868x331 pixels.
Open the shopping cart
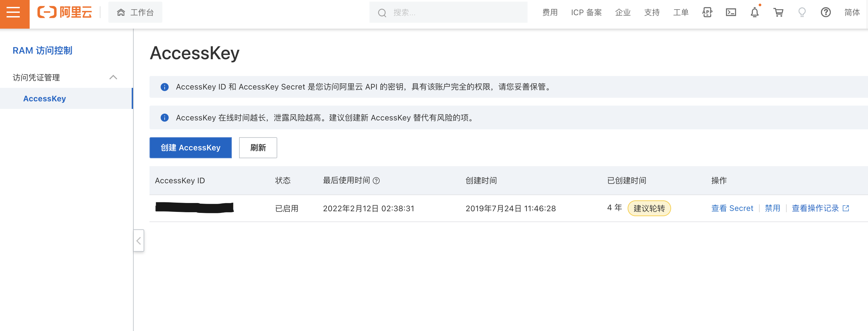pyautogui.click(x=778, y=13)
